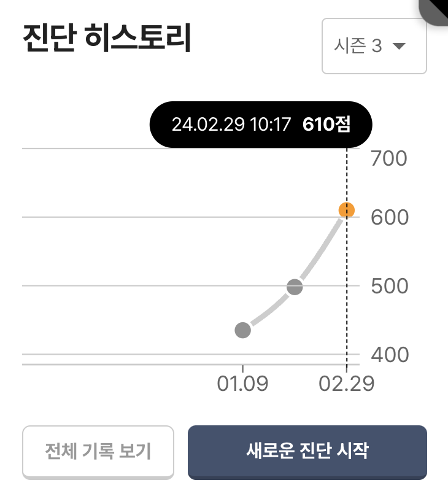Click the 01.09 date label on axis
Image resolution: width=448 pixels, height=491 pixels.
click(x=242, y=384)
